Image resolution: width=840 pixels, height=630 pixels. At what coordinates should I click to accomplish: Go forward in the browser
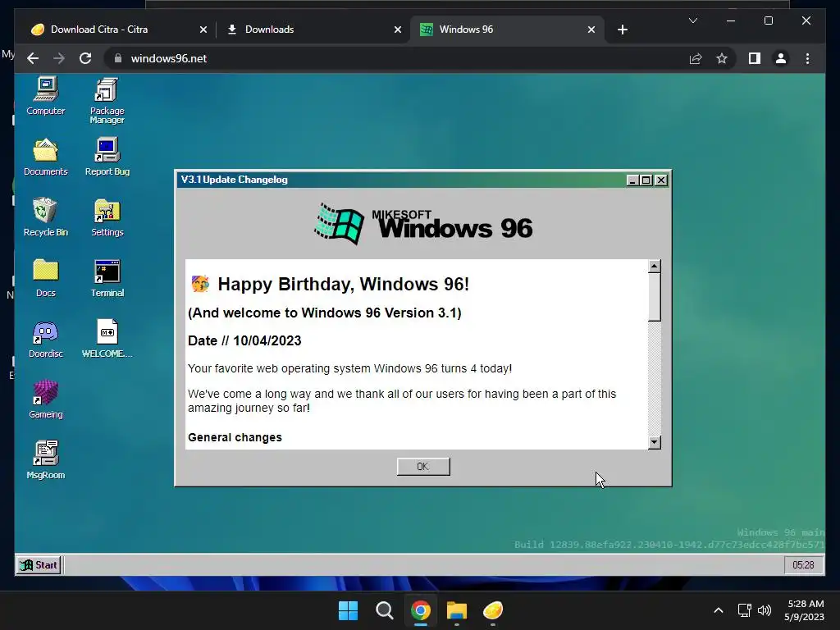pyautogui.click(x=59, y=58)
